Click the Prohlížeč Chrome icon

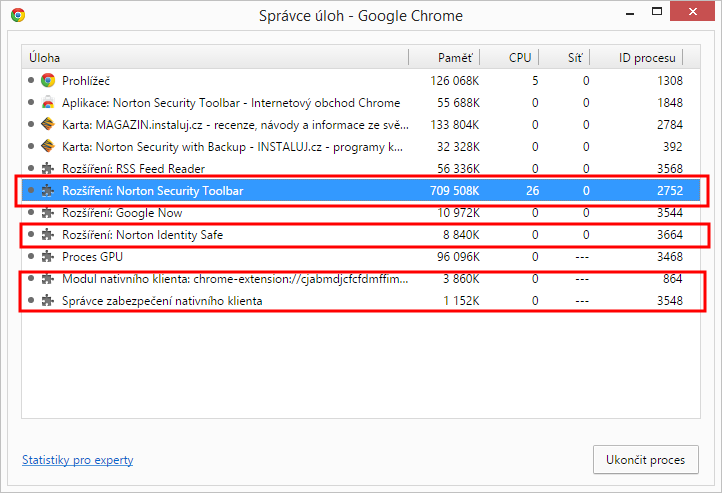[x=47, y=80]
